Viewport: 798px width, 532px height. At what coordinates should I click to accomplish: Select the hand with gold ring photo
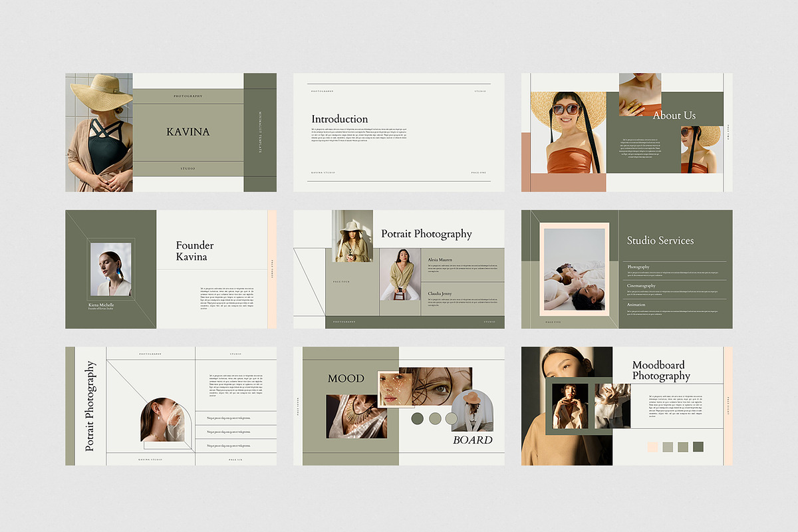coord(640,94)
